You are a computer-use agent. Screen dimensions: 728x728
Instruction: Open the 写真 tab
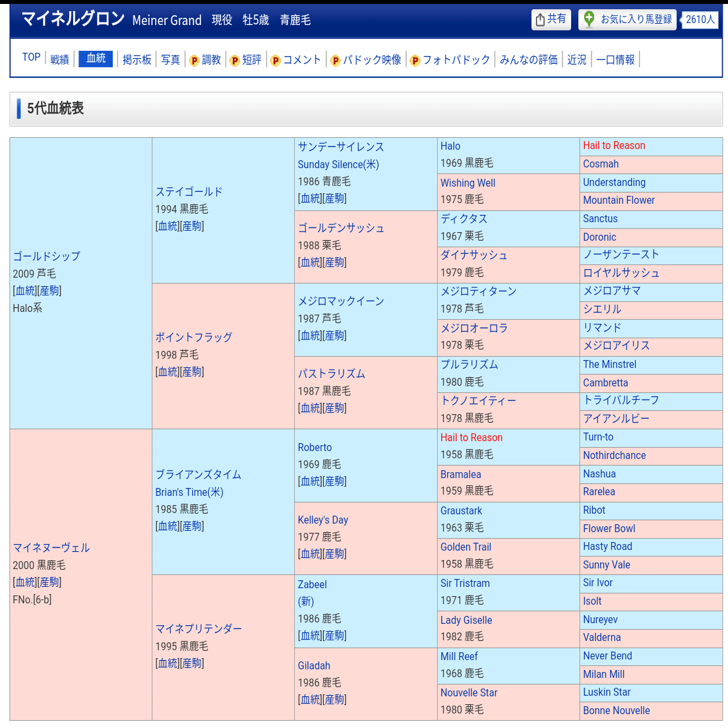tap(170, 59)
